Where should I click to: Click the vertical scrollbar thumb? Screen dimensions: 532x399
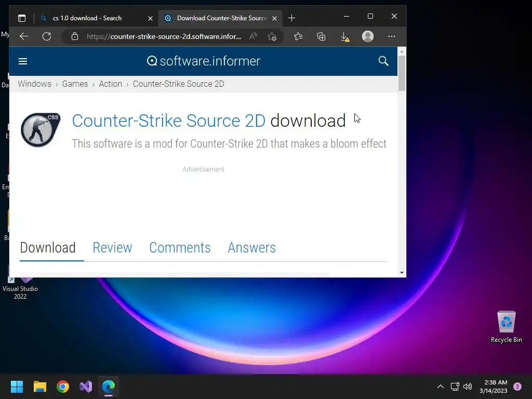tap(402, 73)
